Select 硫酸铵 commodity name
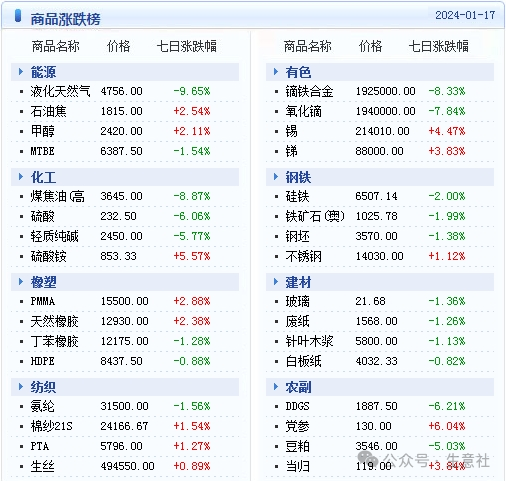506x481 pixels. click(49, 256)
